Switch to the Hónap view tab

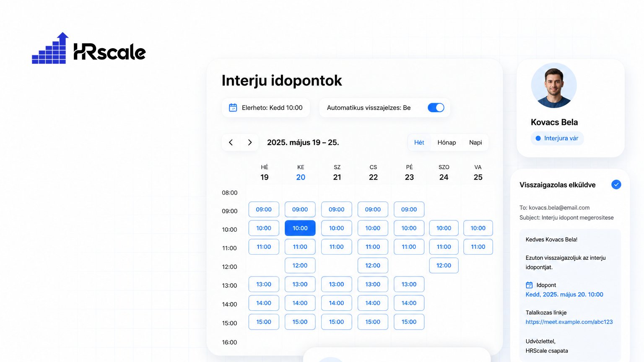coord(447,142)
